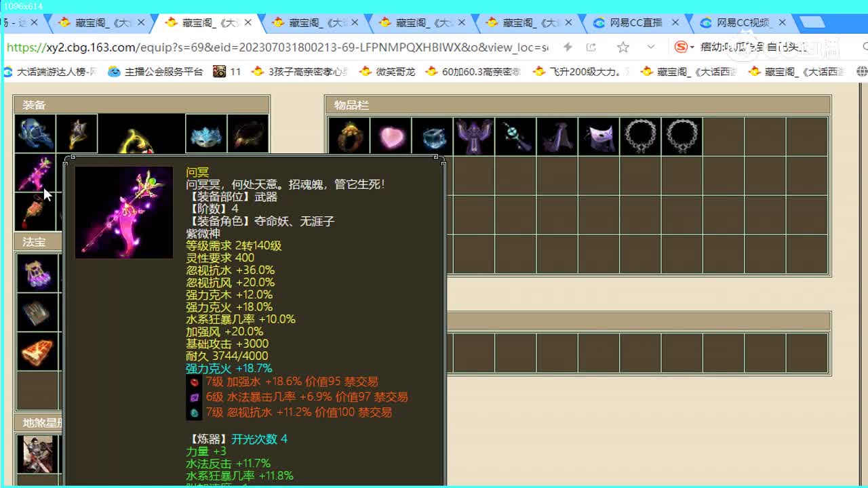The image size is (868, 488).
Task: Click the Sogou search engine icon
Action: (x=681, y=47)
